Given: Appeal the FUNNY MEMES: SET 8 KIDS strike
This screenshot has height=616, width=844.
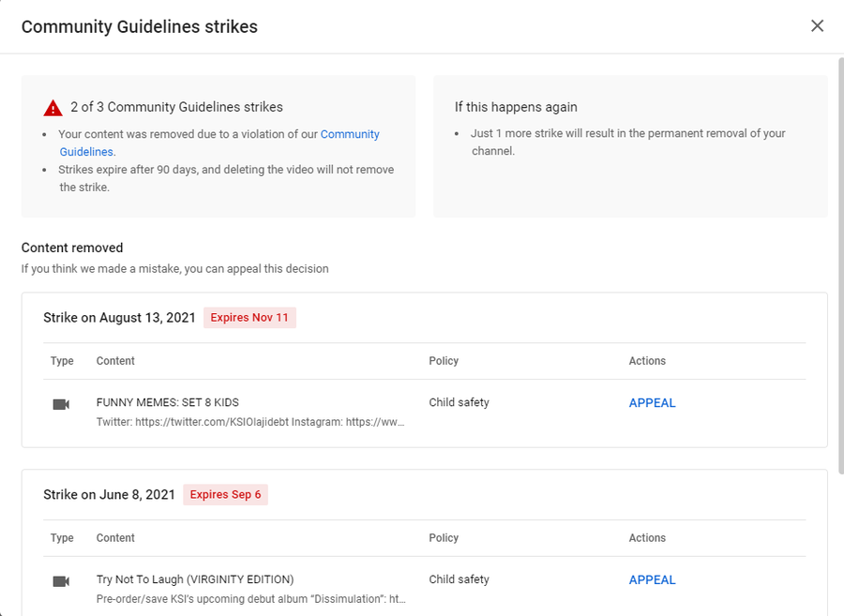Looking at the screenshot, I should click(x=652, y=403).
